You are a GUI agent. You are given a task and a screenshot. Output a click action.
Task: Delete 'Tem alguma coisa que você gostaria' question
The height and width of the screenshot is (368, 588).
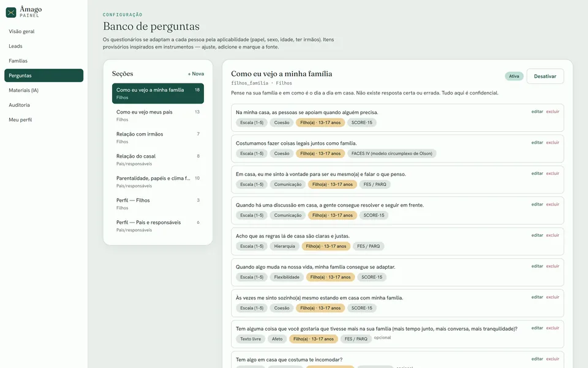pyautogui.click(x=552, y=328)
